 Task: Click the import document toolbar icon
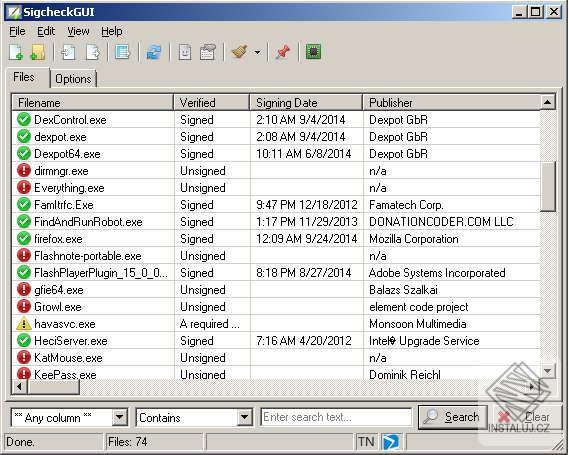pos(68,52)
